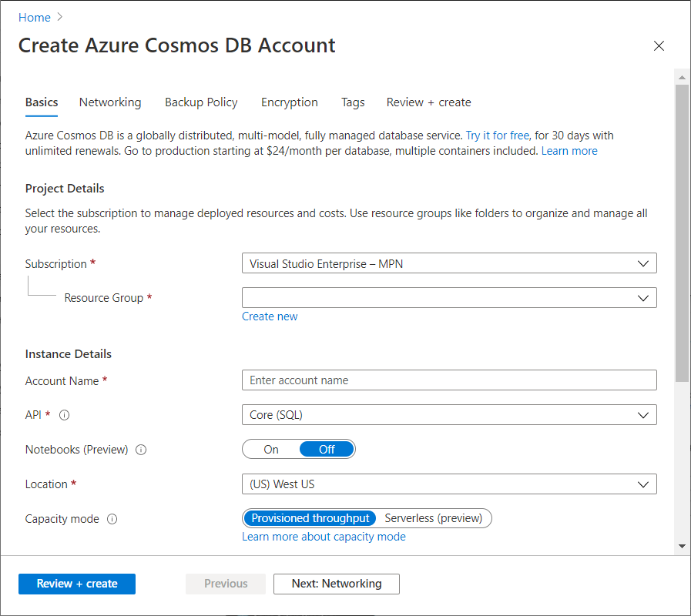The width and height of the screenshot is (691, 616).
Task: Click the Next: Networking button
Action: (x=337, y=584)
